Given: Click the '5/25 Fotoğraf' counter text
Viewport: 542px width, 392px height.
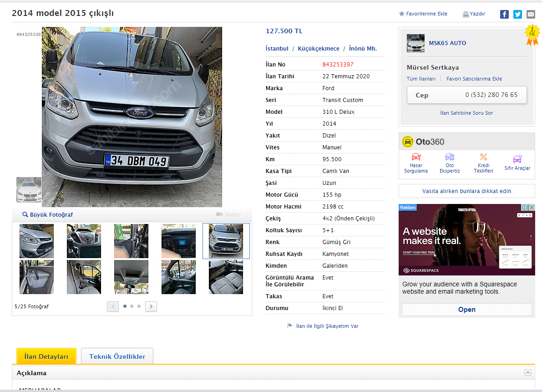Looking at the screenshot, I should point(31,306).
